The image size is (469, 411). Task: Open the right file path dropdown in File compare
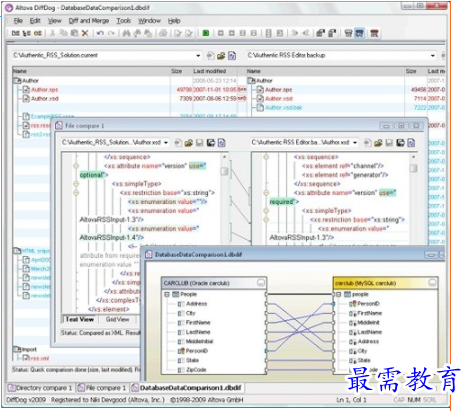click(x=355, y=143)
